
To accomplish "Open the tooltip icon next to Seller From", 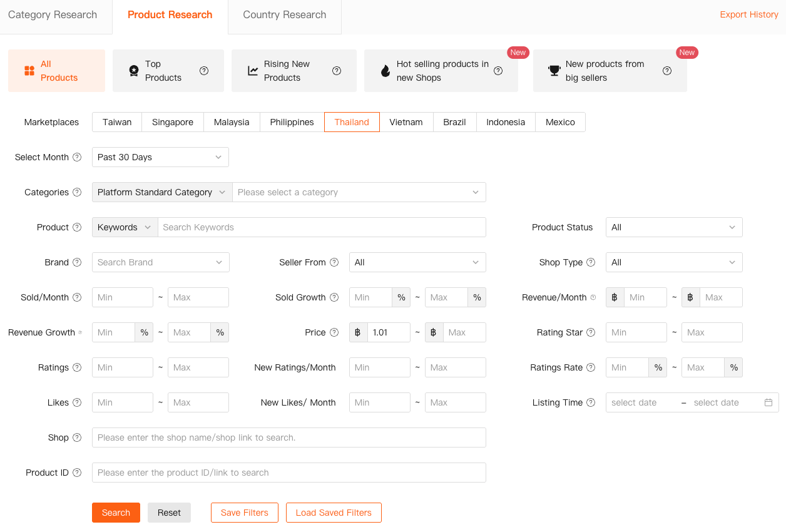I will coord(335,262).
